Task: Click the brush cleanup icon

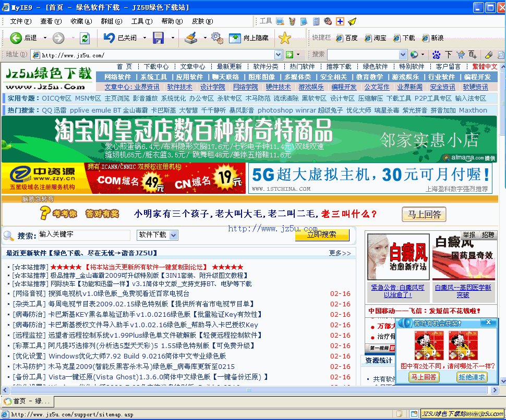Action: (x=191, y=38)
